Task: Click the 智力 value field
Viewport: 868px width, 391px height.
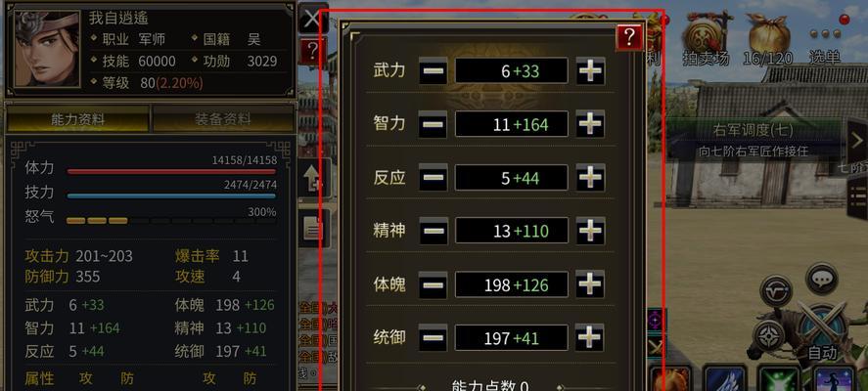Action: [512, 124]
